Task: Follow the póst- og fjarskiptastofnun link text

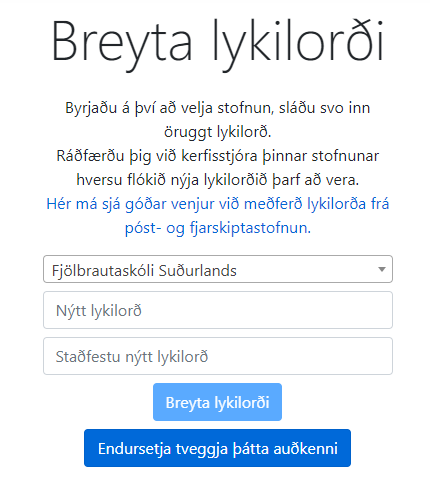Action: 217,228
